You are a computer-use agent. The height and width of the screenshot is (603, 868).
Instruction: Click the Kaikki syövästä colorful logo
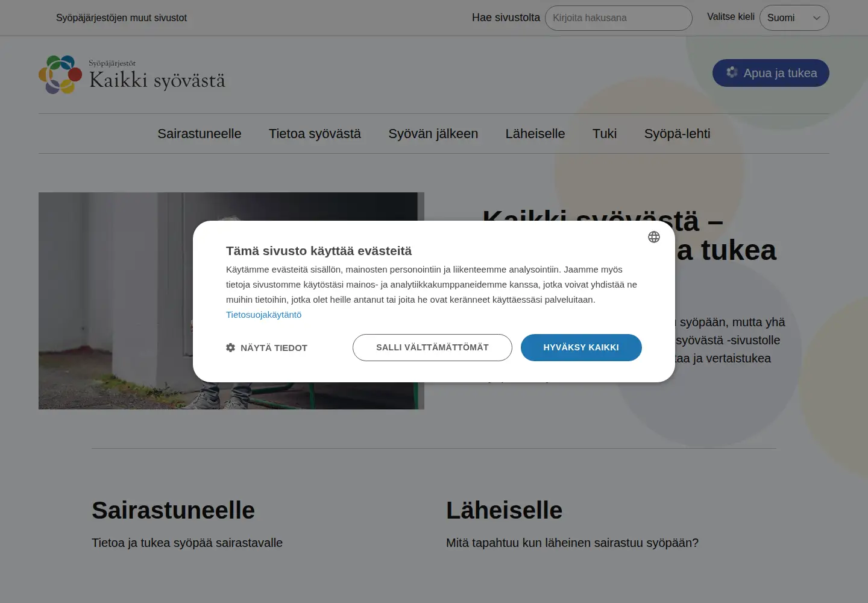click(x=60, y=75)
